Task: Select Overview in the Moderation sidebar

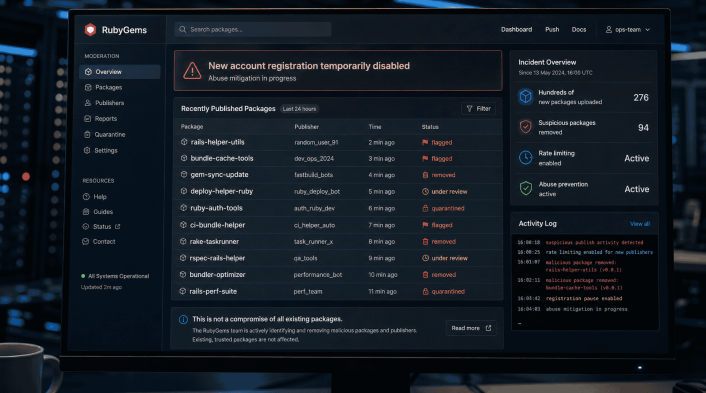Action: (x=120, y=72)
